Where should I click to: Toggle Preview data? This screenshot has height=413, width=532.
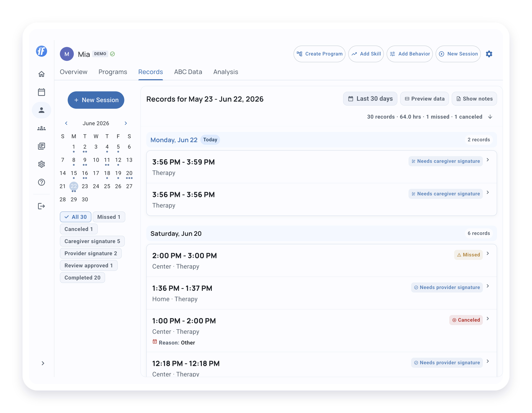pyautogui.click(x=424, y=99)
